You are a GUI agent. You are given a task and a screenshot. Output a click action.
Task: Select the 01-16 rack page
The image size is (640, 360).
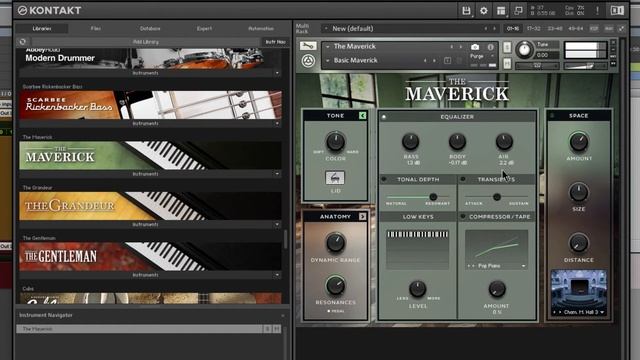pyautogui.click(x=513, y=29)
